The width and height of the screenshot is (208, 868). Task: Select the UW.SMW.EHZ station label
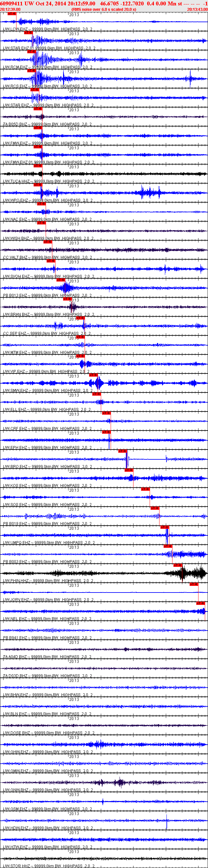[x=48, y=391]
